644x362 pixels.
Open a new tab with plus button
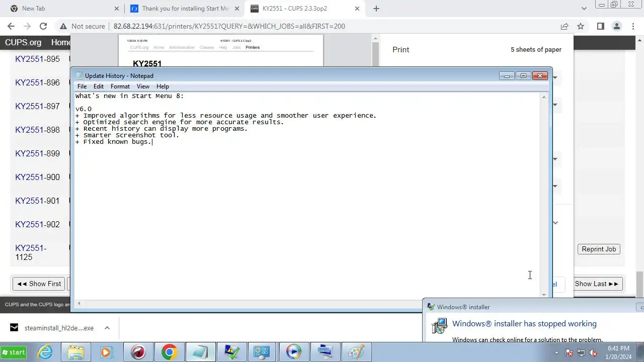pos(376,9)
